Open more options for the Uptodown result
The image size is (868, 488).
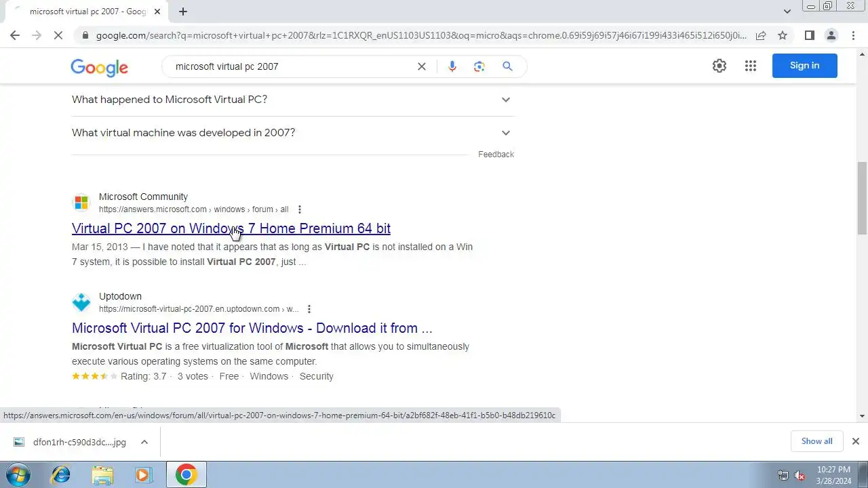pyautogui.click(x=309, y=309)
